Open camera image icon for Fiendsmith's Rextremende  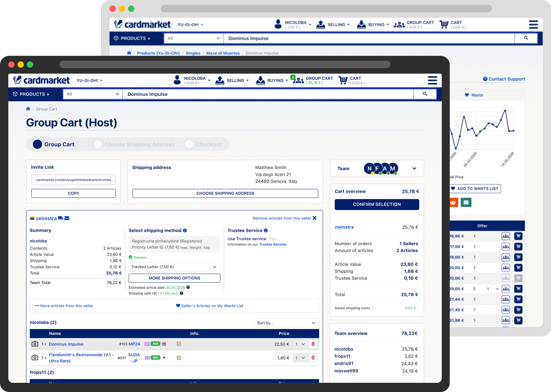click(x=35, y=357)
